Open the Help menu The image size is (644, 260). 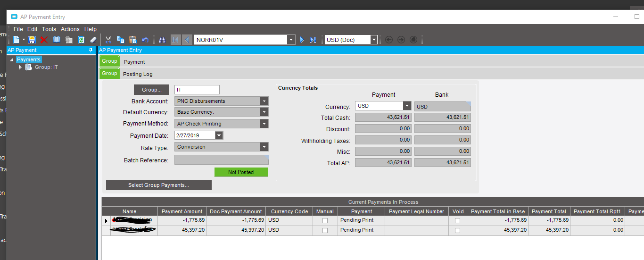point(91,29)
